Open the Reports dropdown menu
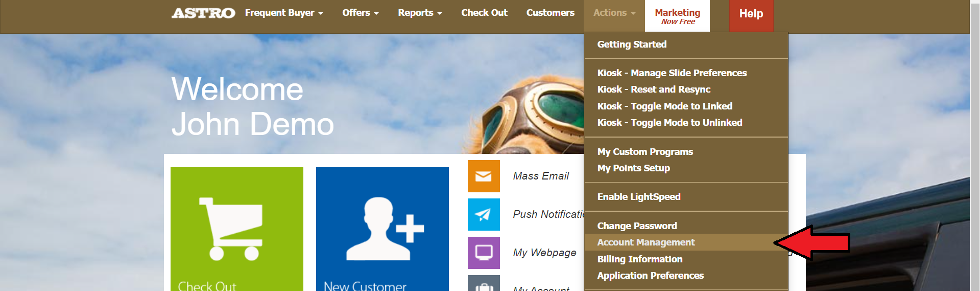This screenshot has height=291, width=980. coord(419,13)
